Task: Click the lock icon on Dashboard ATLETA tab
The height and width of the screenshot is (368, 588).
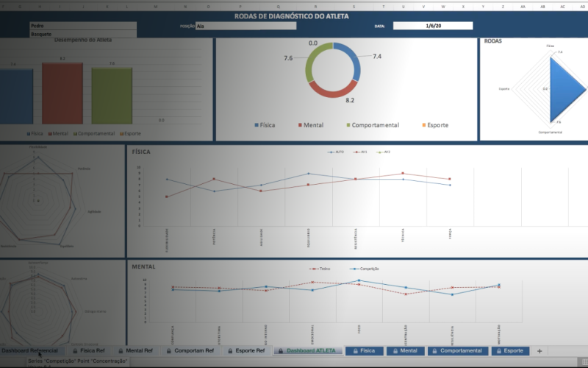Action: click(x=280, y=351)
